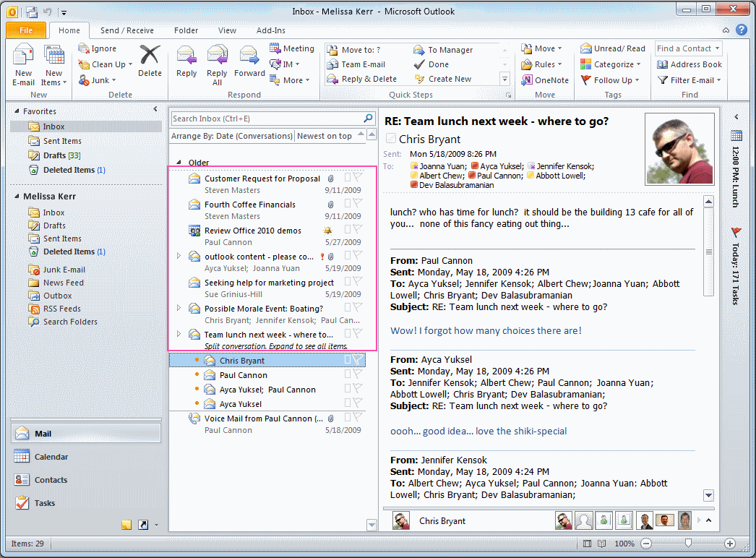Viewport: 756px width, 558px height.
Task: Expand the Quick Steps gallery
Action: pos(504,79)
